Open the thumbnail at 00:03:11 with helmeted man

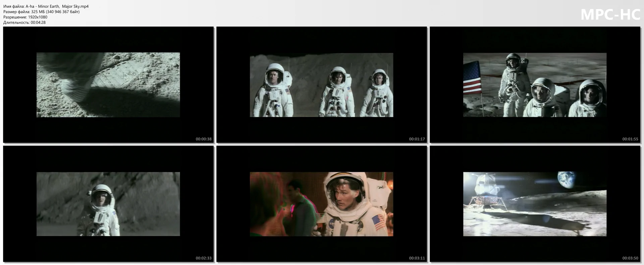[322, 204]
